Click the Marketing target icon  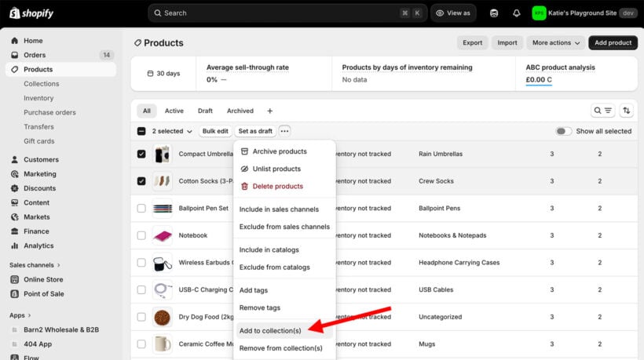point(15,174)
